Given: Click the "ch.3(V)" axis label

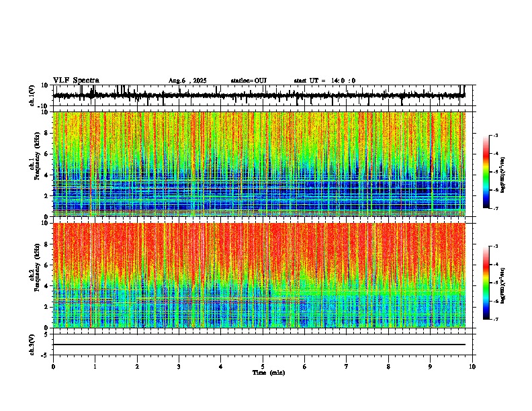Looking at the screenshot, I should pyautogui.click(x=32, y=345).
